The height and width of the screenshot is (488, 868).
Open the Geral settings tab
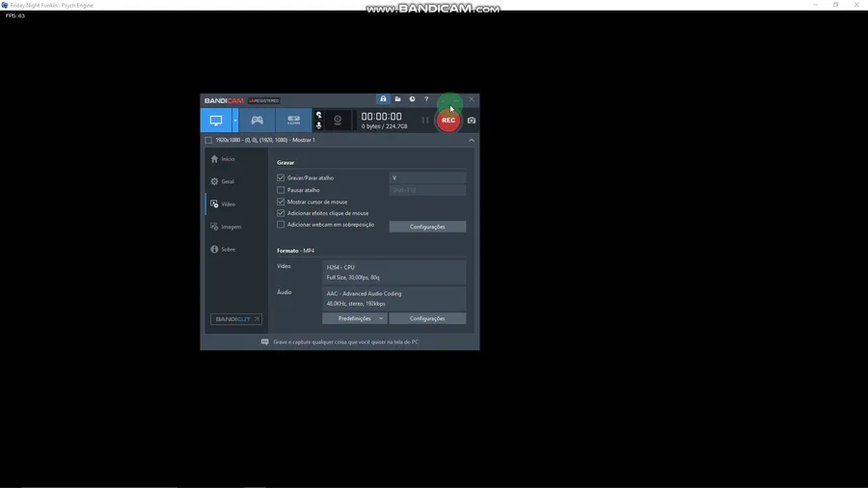click(x=237, y=181)
